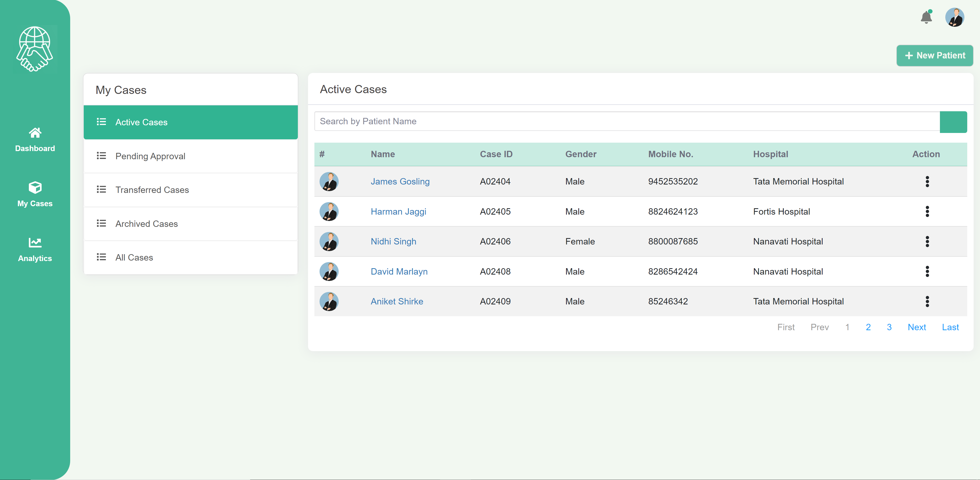This screenshot has width=980, height=480.
Task: Click the New Patient button
Action: (x=935, y=56)
